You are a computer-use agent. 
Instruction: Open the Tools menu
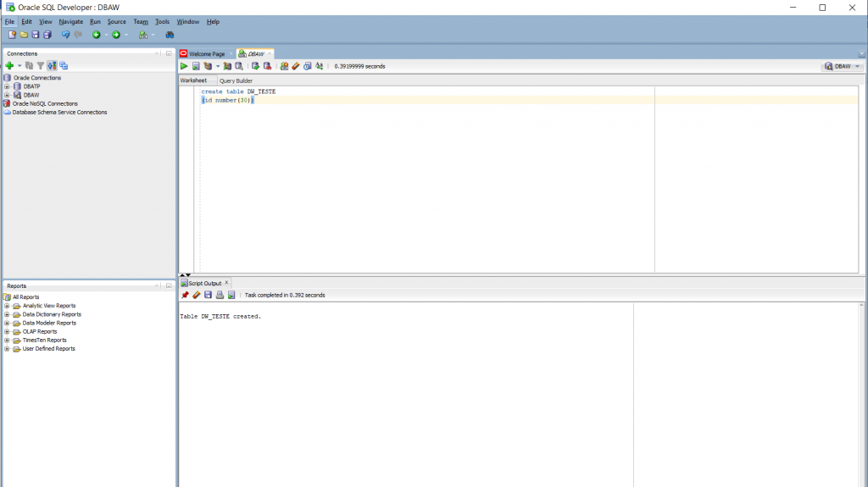tap(162, 21)
